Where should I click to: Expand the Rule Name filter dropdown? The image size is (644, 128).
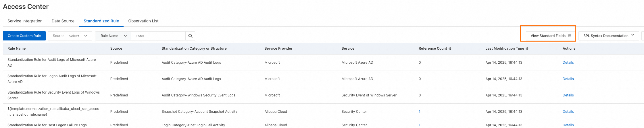point(114,36)
